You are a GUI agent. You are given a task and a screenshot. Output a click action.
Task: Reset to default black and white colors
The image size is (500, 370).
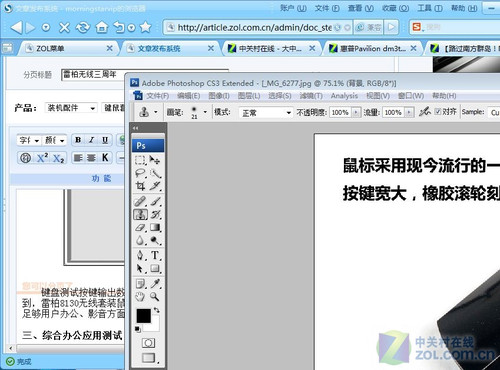[137, 329]
